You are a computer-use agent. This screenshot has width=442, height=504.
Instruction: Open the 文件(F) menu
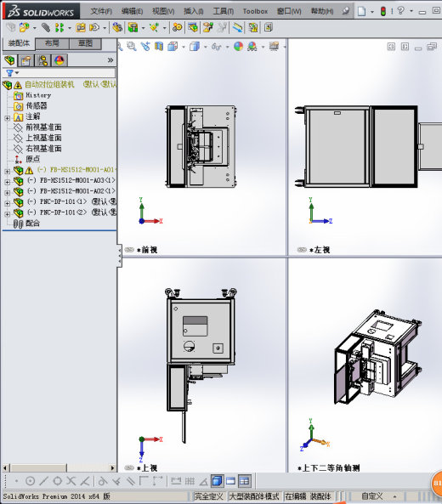click(101, 11)
